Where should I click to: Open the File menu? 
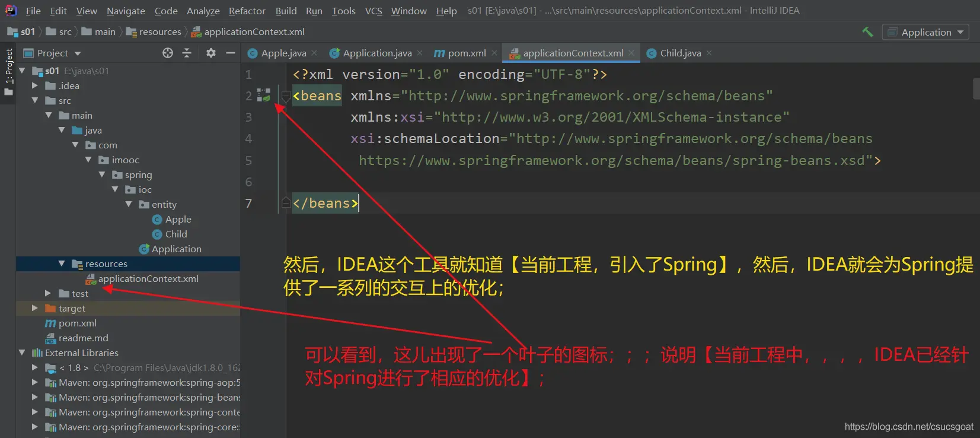33,11
